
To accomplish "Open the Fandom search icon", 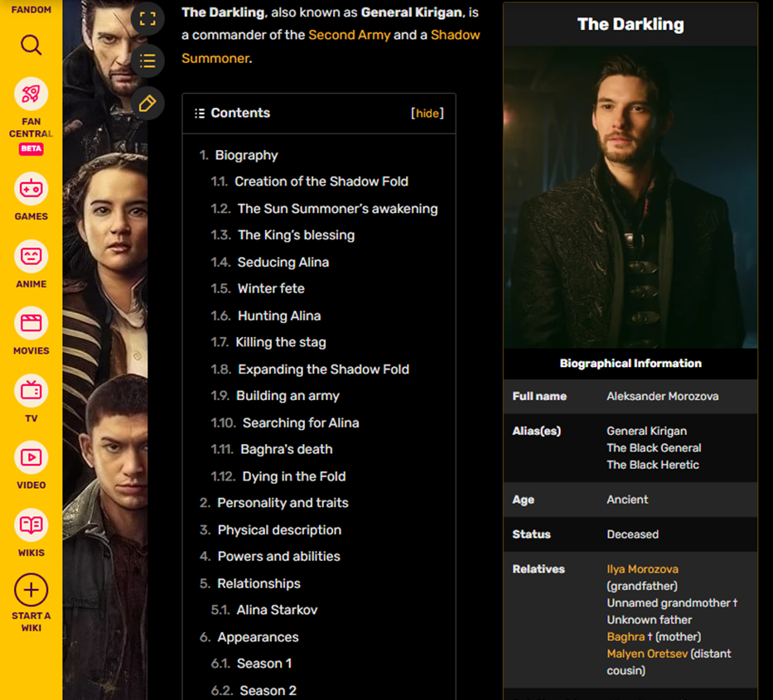I will coord(31,45).
